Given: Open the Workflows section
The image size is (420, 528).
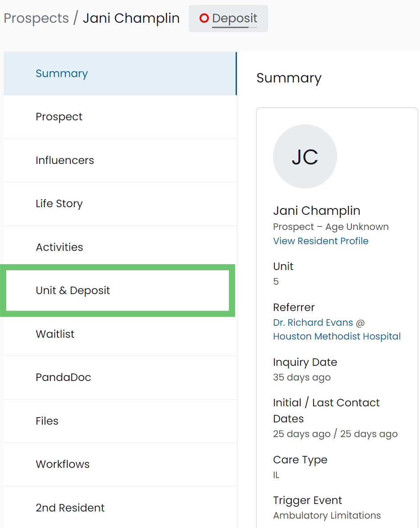Looking at the screenshot, I should [x=120, y=464].
